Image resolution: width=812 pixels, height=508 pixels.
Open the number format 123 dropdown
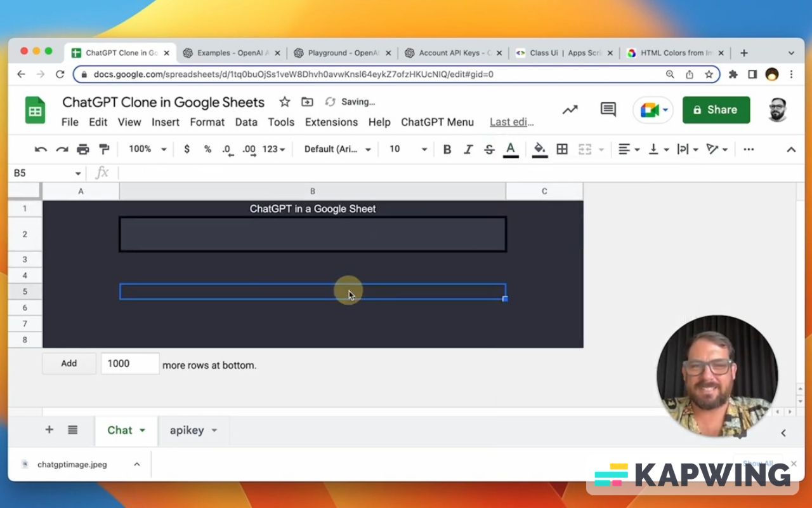[273, 149]
